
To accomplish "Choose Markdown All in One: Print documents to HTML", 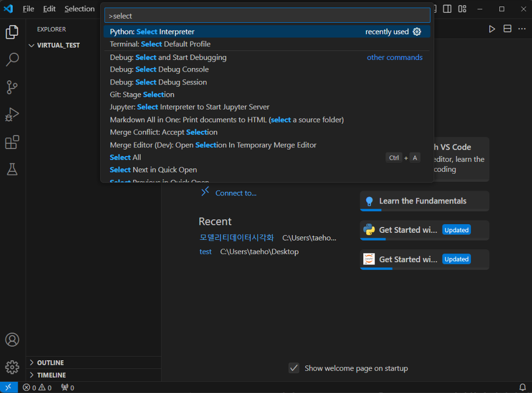I will pos(267,120).
